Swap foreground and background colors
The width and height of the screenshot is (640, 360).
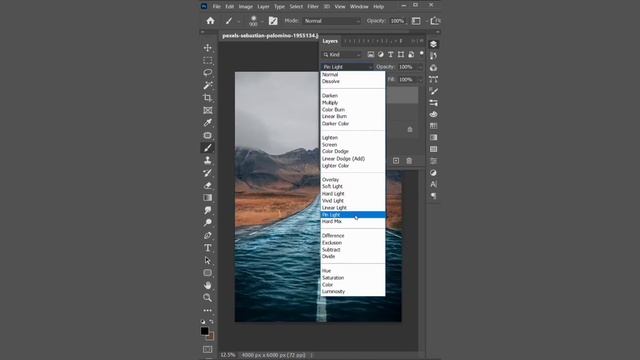tap(211, 322)
